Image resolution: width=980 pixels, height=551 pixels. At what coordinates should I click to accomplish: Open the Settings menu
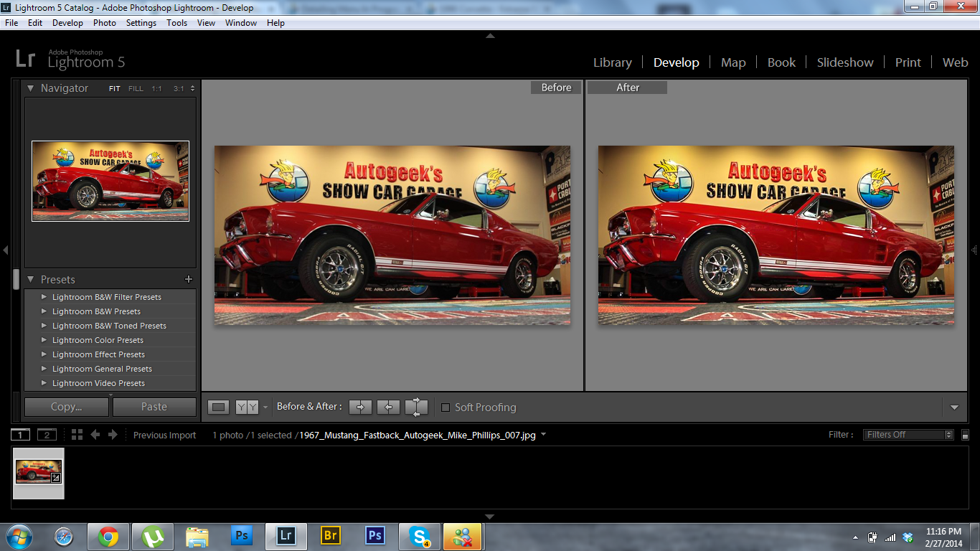[x=141, y=23]
